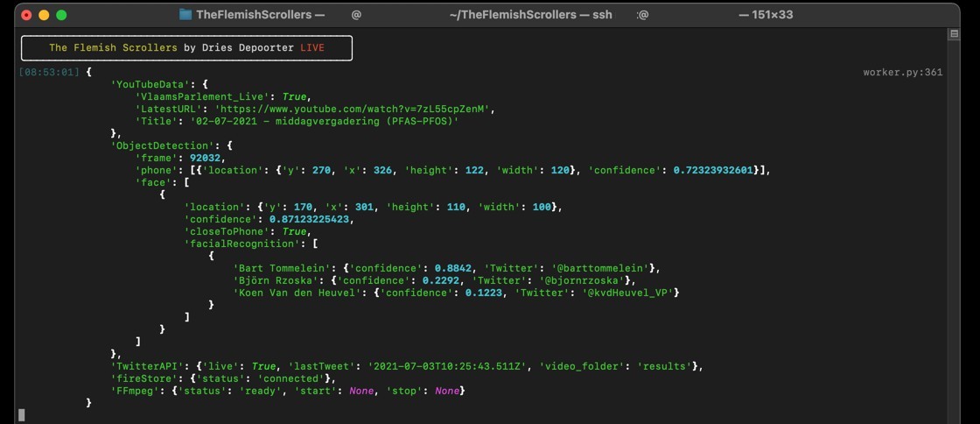
Task: Click the '~/TheFlemishScrollers — ssh' window title
Action: 530,15
